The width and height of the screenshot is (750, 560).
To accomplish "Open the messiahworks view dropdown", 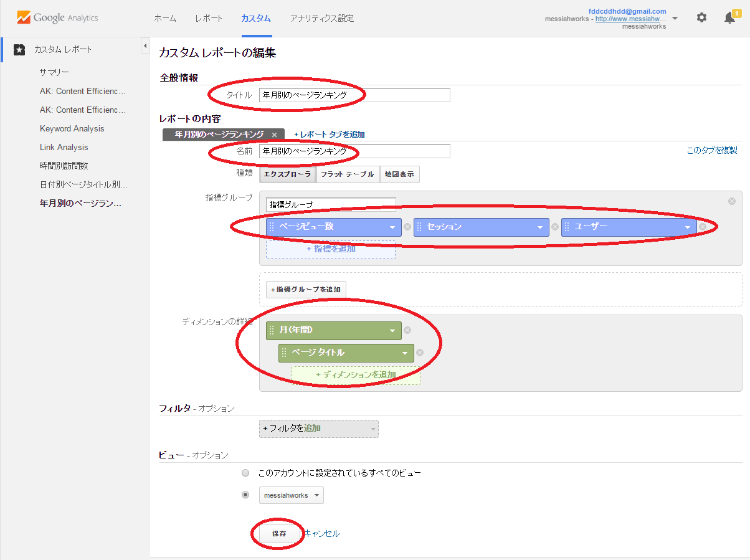I will pyautogui.click(x=291, y=495).
